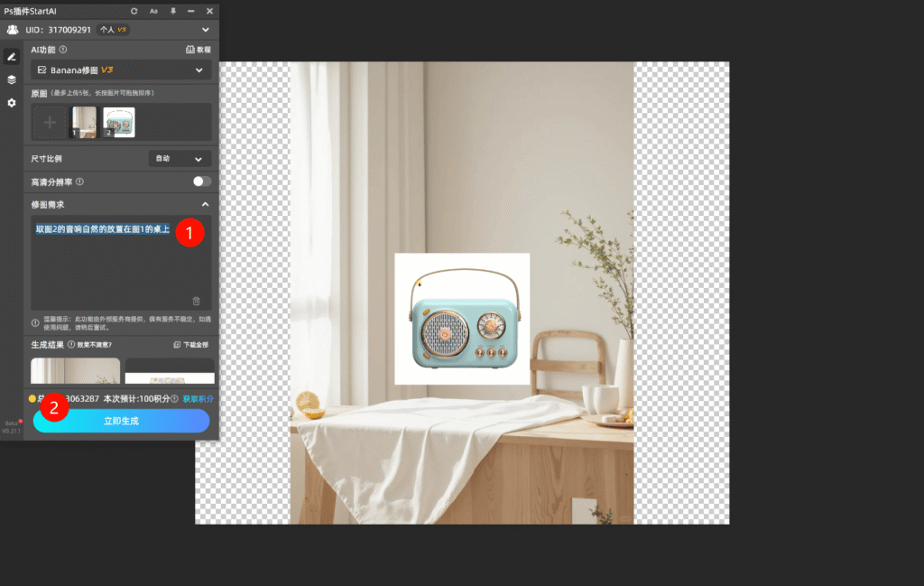
Task: Select the radio image thumbnail numbered 2
Action: (118, 122)
